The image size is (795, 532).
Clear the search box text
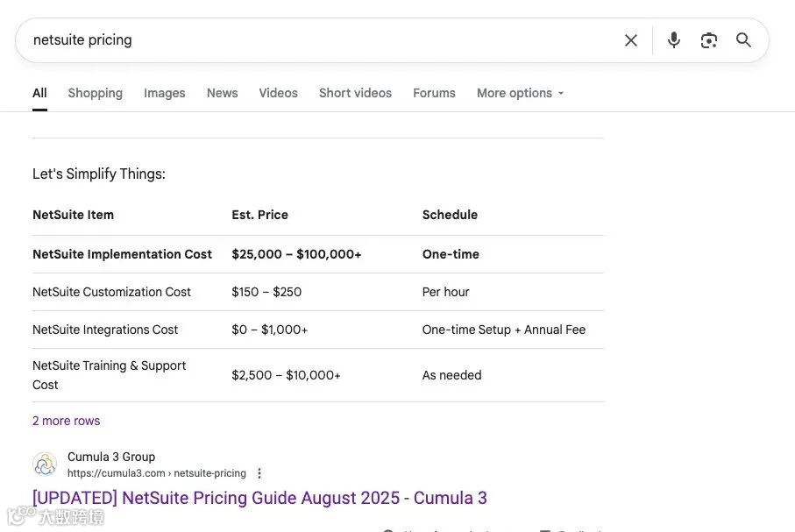click(x=631, y=40)
